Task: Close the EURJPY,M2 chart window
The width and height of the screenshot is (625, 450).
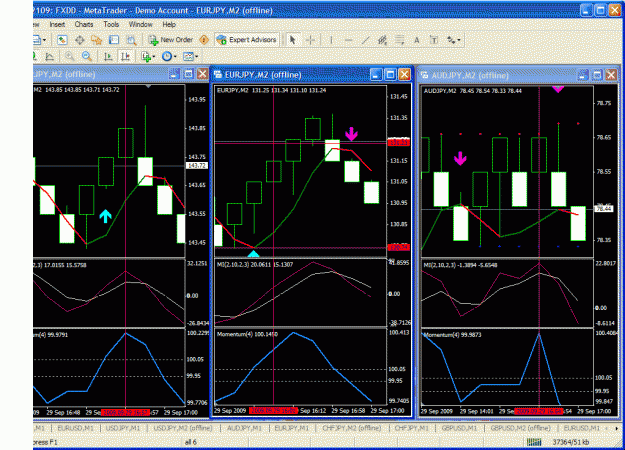Action: [405, 74]
